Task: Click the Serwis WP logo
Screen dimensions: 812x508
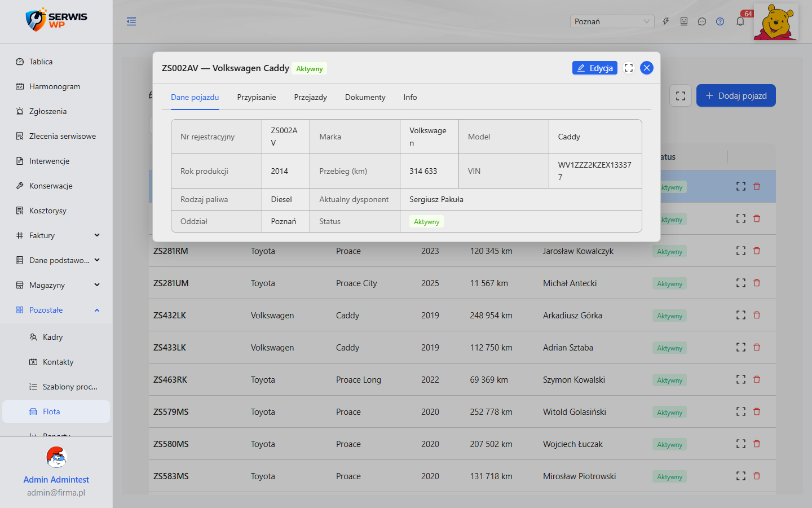Action: (x=56, y=20)
